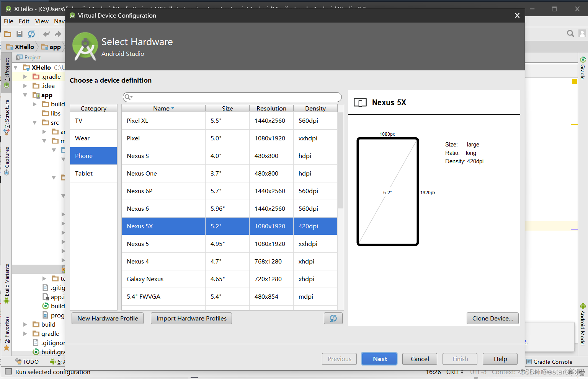Screen dimensions: 588x379
Task: Open the Build Variants side tab
Action: pyautogui.click(x=7, y=283)
